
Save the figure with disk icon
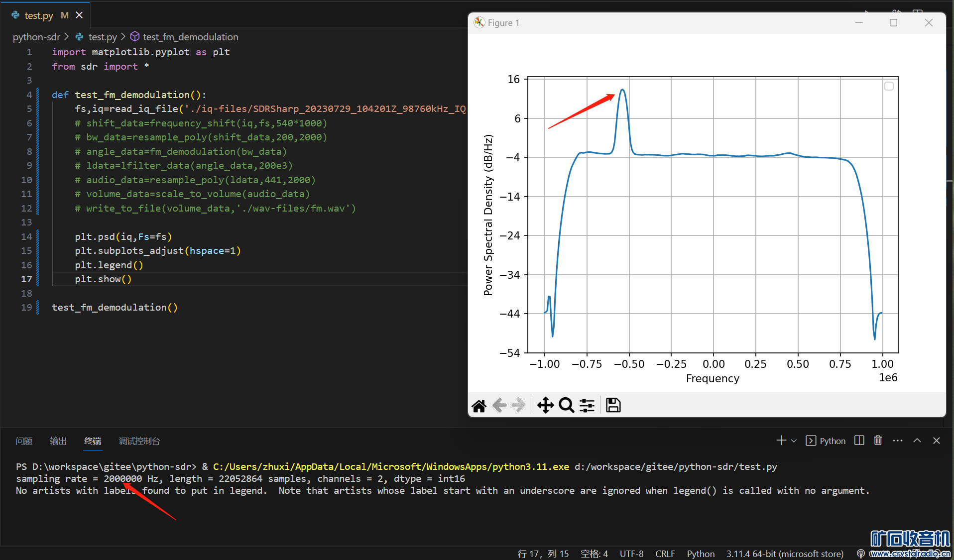pyautogui.click(x=613, y=406)
